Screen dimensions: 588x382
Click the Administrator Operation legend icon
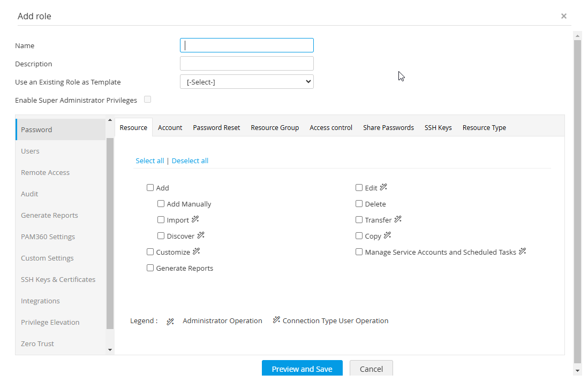pyautogui.click(x=170, y=322)
